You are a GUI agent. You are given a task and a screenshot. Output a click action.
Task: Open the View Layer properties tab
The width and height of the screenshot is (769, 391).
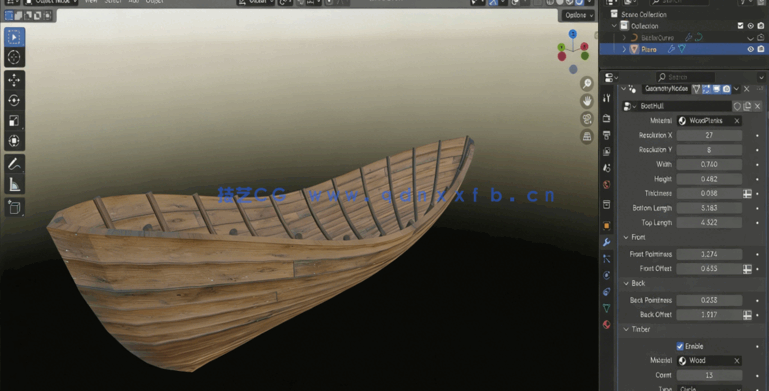(x=607, y=151)
